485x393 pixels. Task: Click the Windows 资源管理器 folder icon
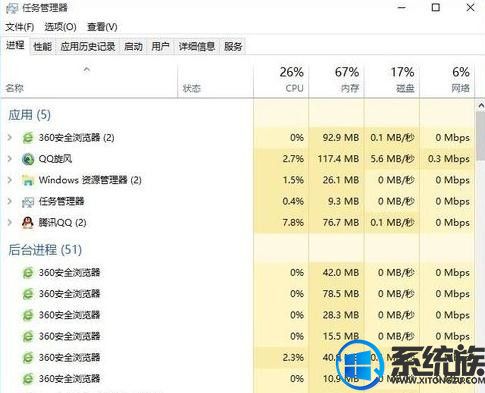point(28,180)
